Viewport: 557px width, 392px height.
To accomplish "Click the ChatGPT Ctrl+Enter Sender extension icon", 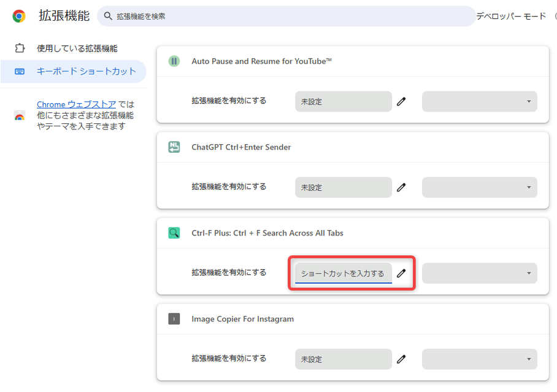I will (174, 147).
